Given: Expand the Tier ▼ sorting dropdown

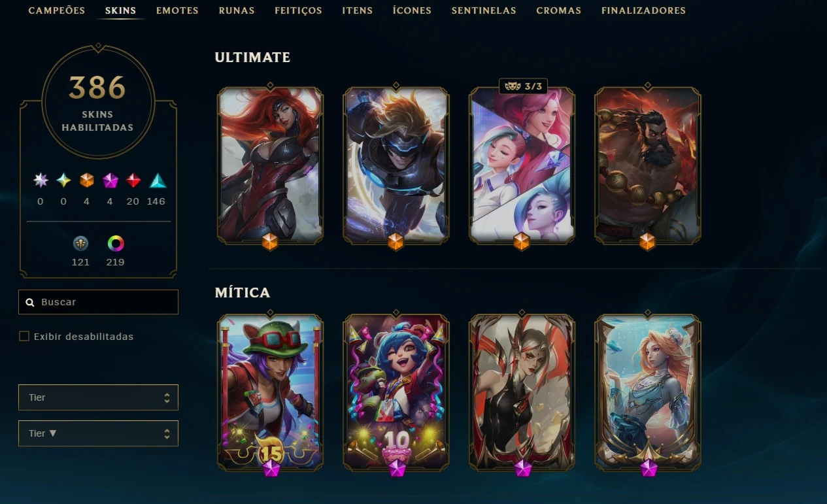Looking at the screenshot, I should click(x=98, y=433).
